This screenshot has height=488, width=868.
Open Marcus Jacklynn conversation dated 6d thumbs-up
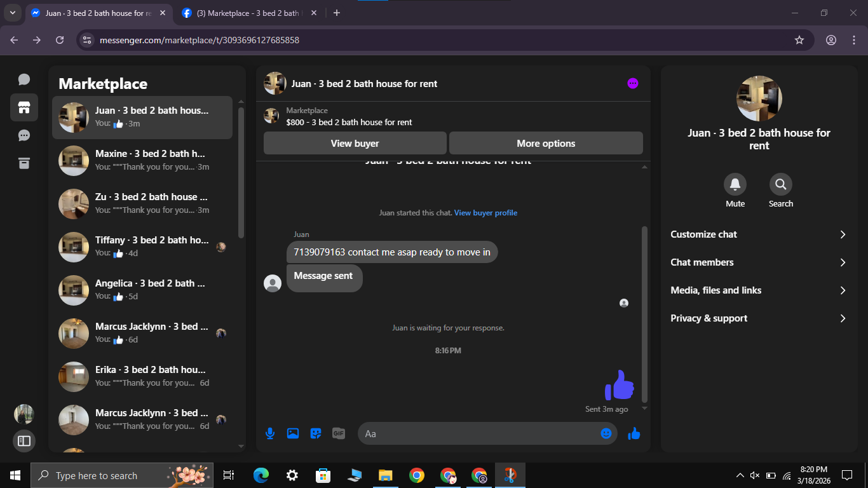tap(142, 334)
